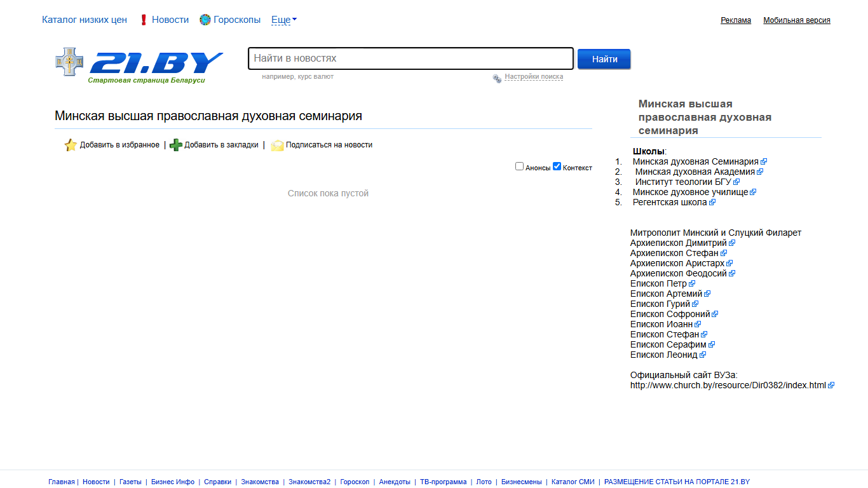Open Бизнесмены footer link
Screen dimensions: 868x488
[522, 482]
